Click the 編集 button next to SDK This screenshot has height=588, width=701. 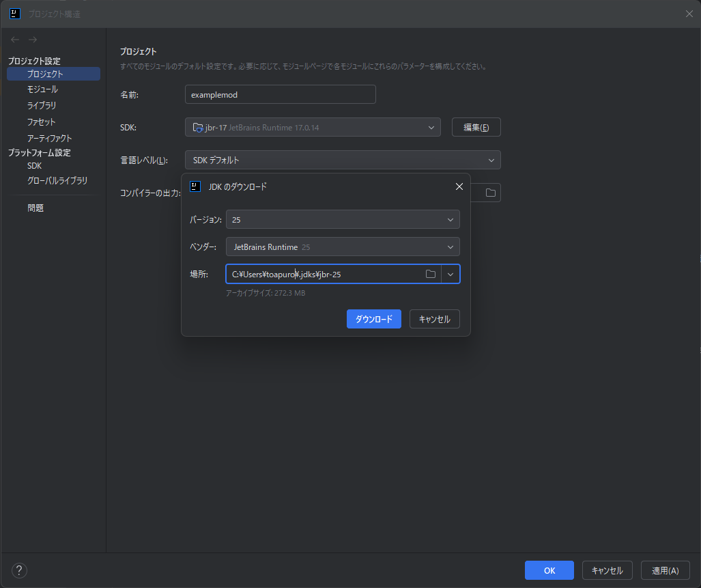pyautogui.click(x=476, y=127)
